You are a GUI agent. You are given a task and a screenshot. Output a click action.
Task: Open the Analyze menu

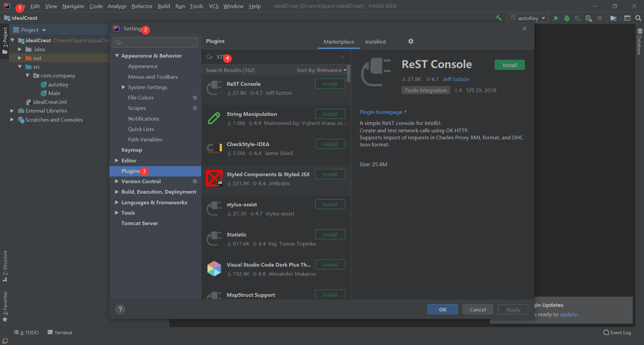click(117, 6)
